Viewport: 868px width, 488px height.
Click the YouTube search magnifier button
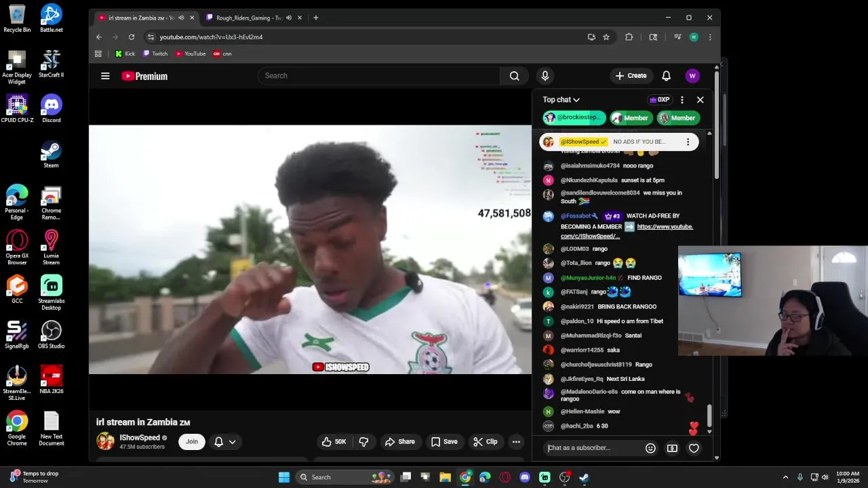514,76
